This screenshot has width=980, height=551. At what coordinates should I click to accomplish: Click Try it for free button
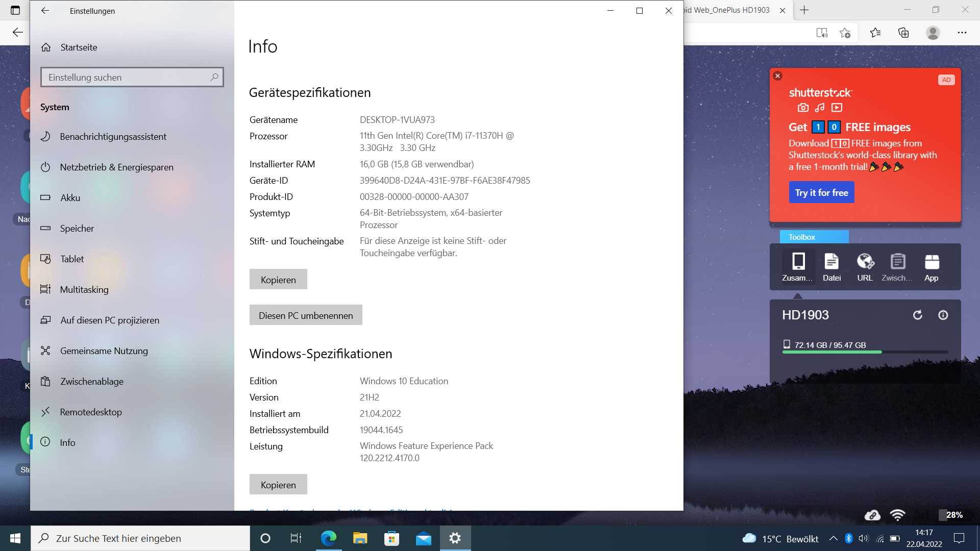tap(821, 193)
